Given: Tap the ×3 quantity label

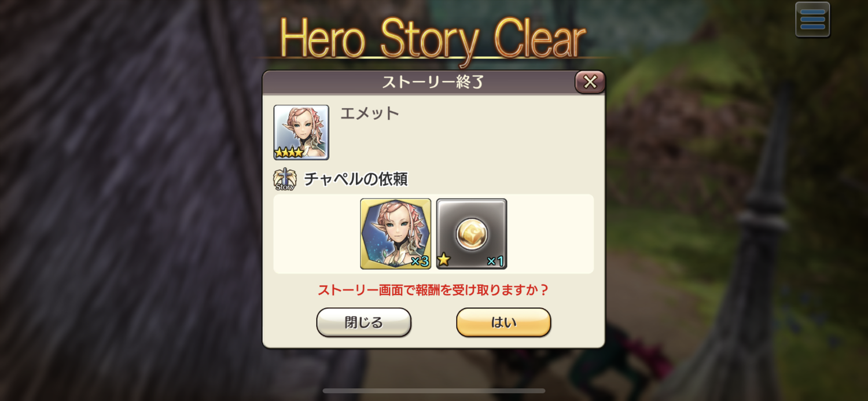Looking at the screenshot, I should (x=420, y=261).
